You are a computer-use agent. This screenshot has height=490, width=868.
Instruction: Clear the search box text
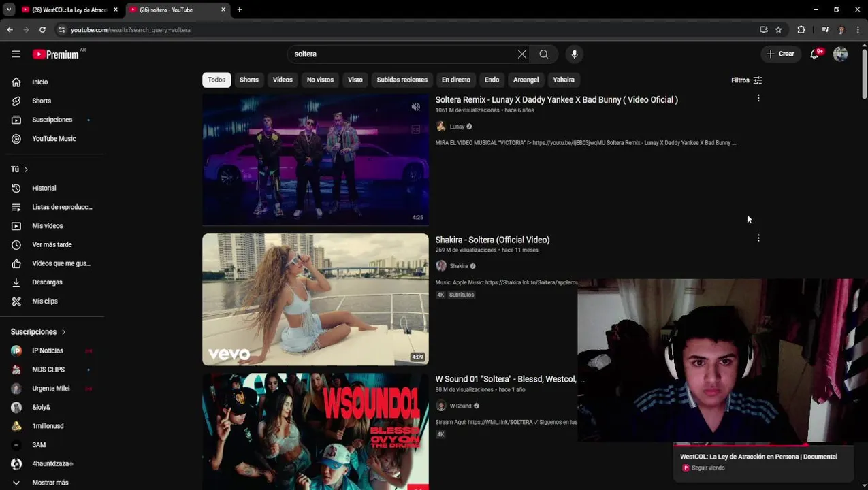coord(522,54)
